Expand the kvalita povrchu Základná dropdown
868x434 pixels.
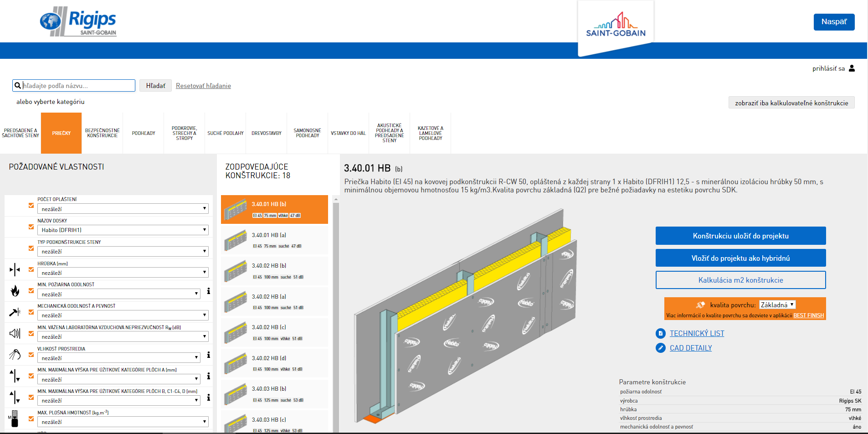pos(777,305)
